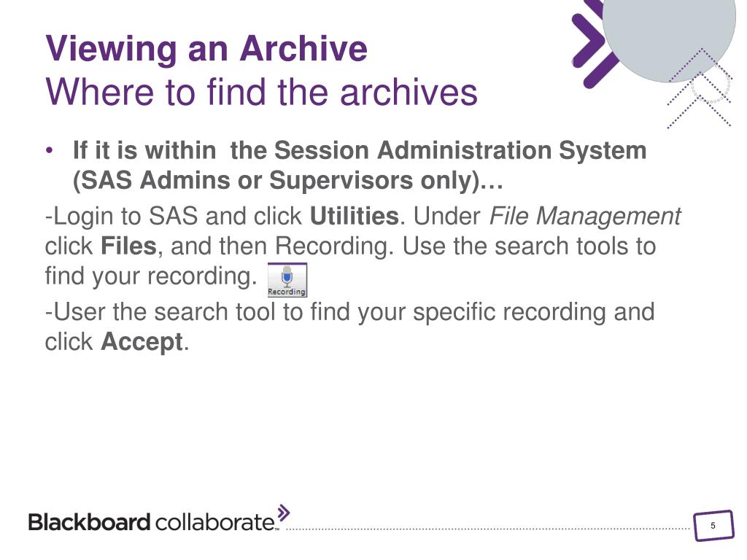
Task: Click the italic 'File Management' text
Action: click(585, 217)
